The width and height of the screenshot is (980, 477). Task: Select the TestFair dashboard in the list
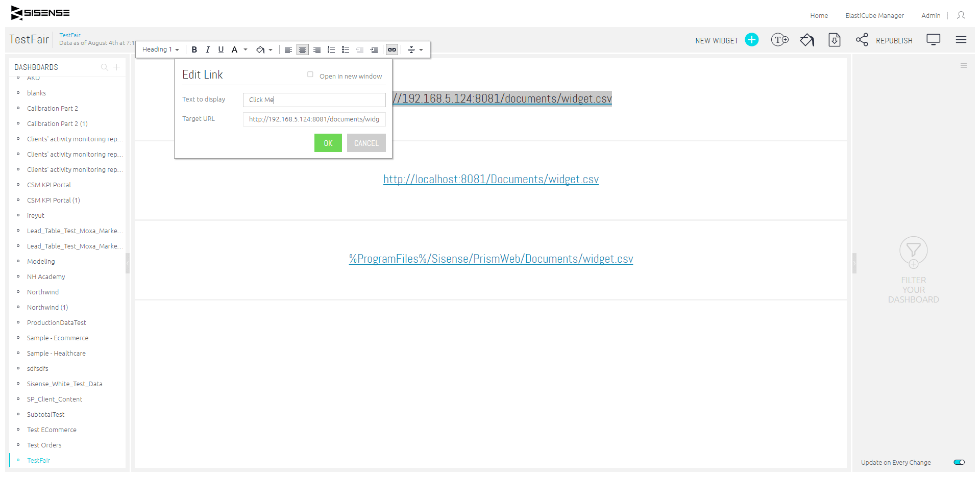(x=39, y=461)
